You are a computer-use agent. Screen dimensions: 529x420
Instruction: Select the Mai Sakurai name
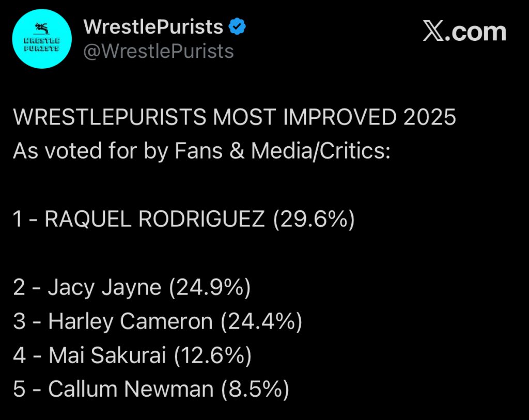[x=107, y=355]
